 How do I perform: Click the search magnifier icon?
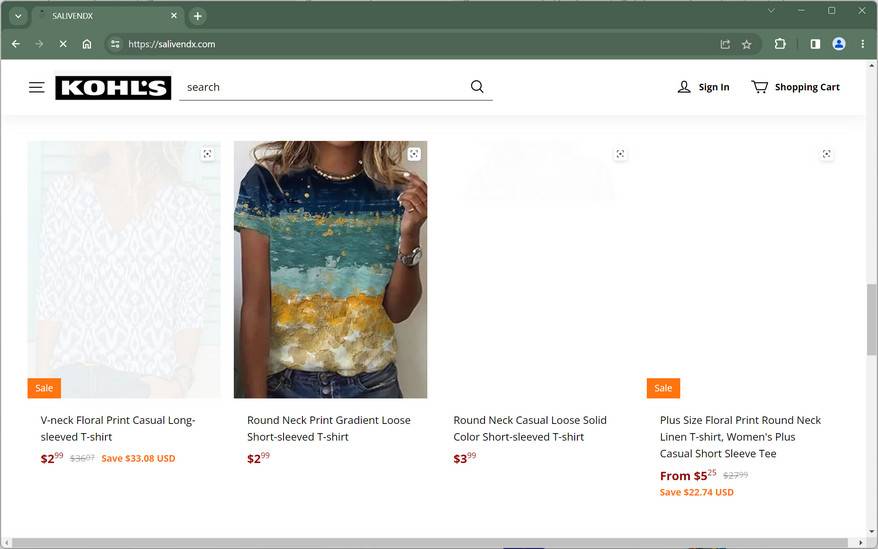click(x=477, y=87)
